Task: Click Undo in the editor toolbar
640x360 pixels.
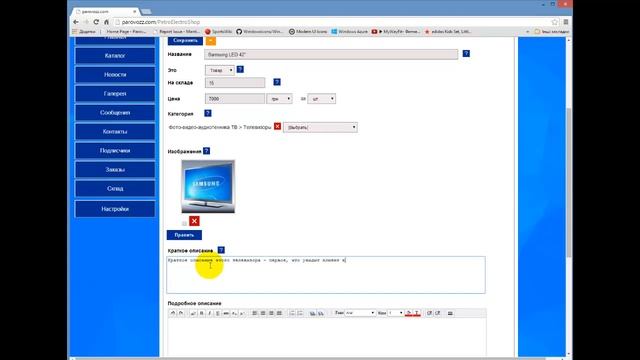Action: coord(173,313)
